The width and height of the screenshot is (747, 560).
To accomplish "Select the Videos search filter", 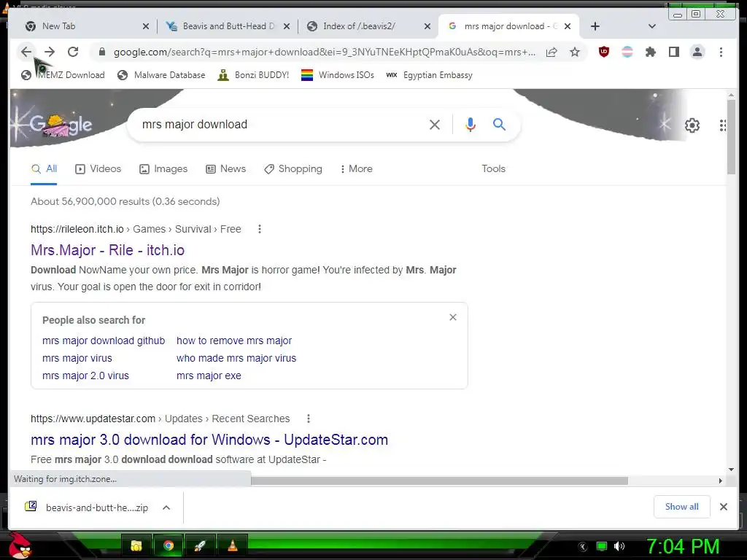I will point(98,169).
